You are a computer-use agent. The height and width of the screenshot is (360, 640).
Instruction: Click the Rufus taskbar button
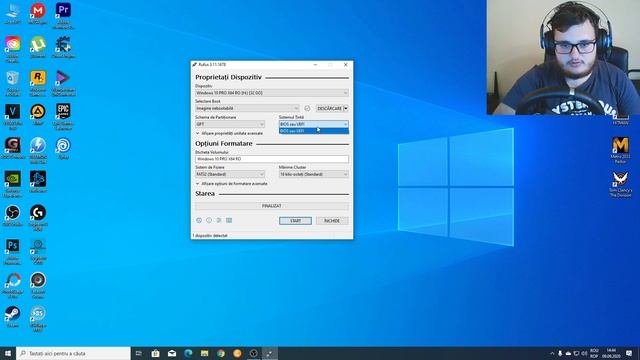(x=270, y=353)
